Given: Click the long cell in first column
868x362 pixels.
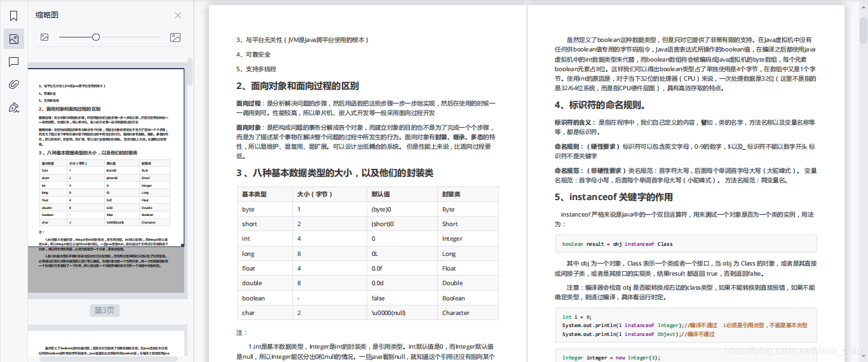Looking at the screenshot, I should tap(248, 253).
